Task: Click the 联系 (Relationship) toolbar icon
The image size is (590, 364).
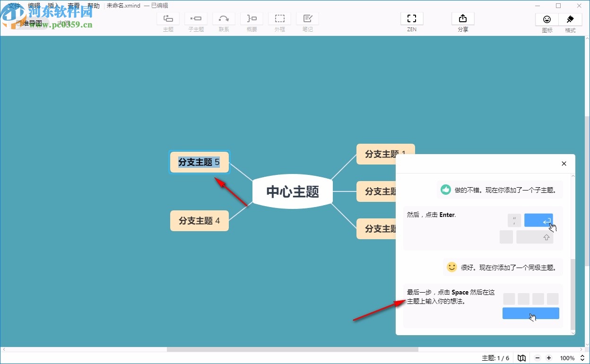Action: (x=224, y=19)
